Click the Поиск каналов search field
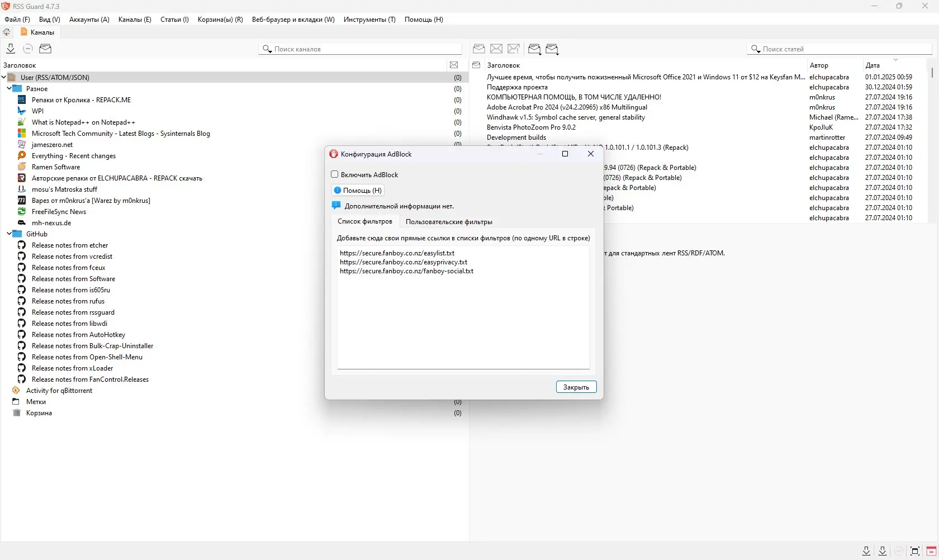The height and width of the screenshot is (560, 939). click(361, 49)
